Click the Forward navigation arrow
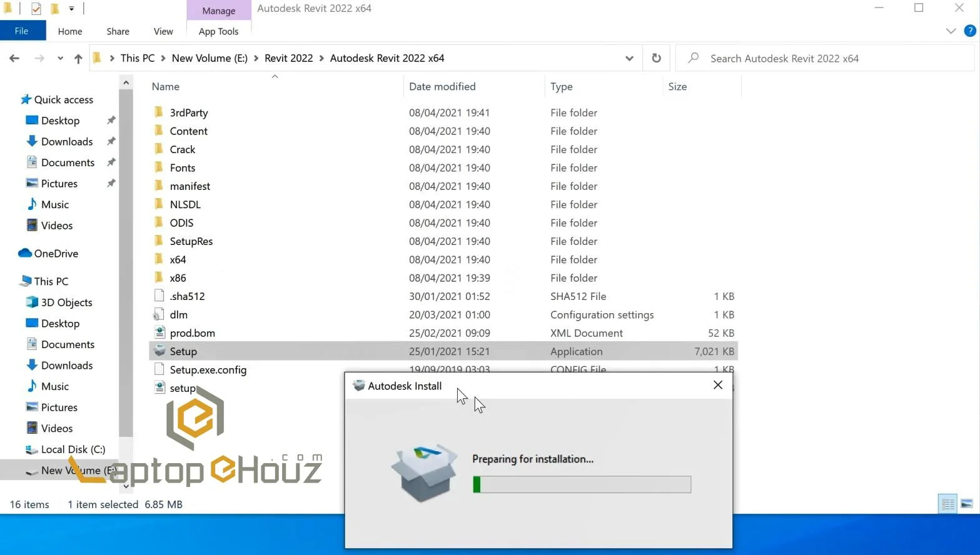The image size is (980, 555). coord(39,58)
